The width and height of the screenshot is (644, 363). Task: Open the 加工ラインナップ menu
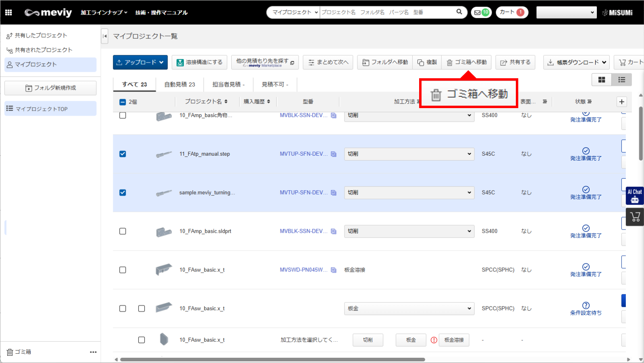coord(104,13)
